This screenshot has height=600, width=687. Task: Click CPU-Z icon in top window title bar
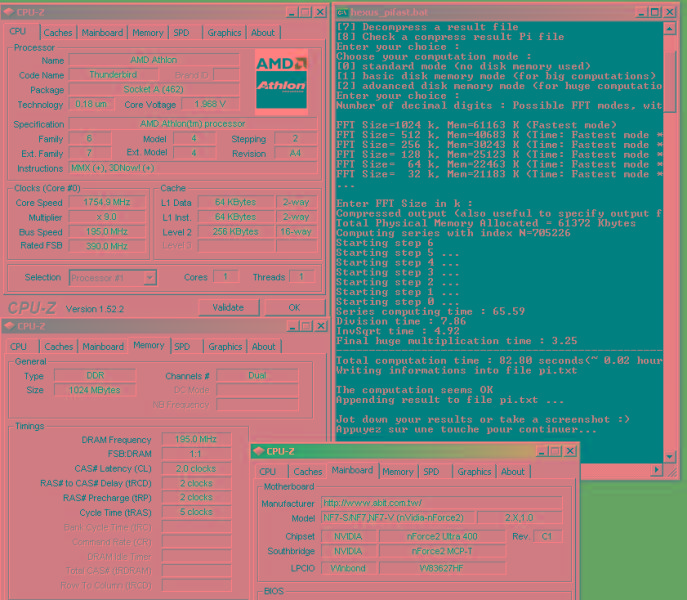pos(8,12)
